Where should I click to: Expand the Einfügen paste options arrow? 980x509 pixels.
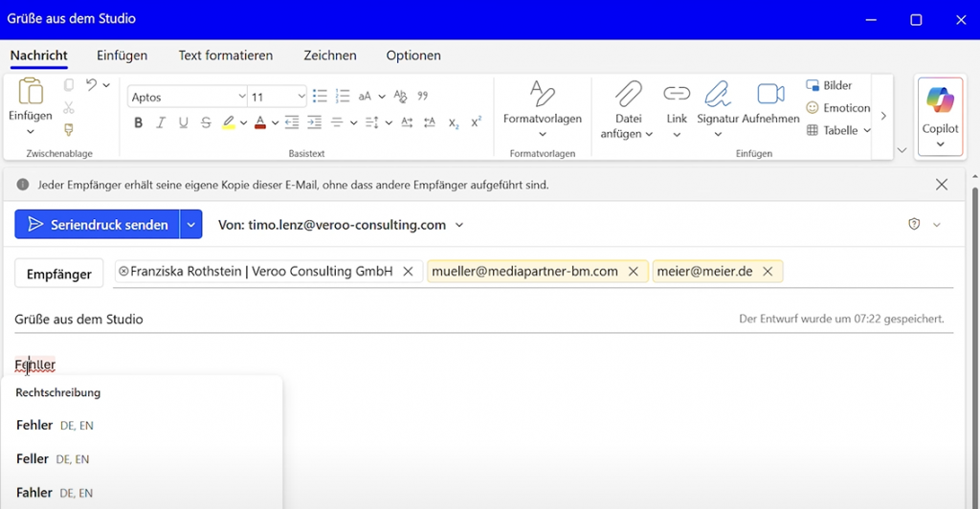pos(30,132)
